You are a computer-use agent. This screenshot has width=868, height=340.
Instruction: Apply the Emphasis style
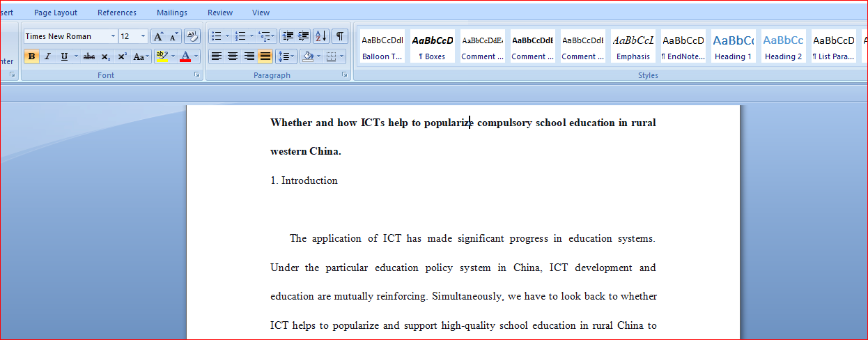coord(633,47)
